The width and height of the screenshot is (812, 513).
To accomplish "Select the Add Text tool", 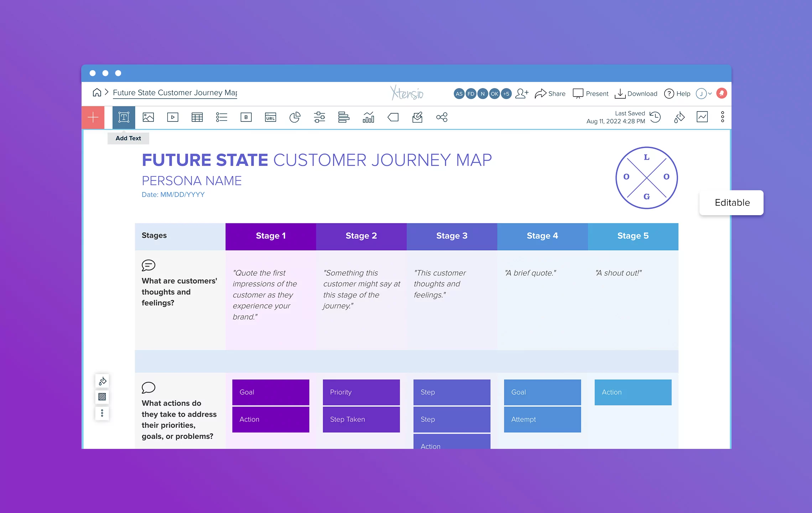I will pyautogui.click(x=124, y=117).
